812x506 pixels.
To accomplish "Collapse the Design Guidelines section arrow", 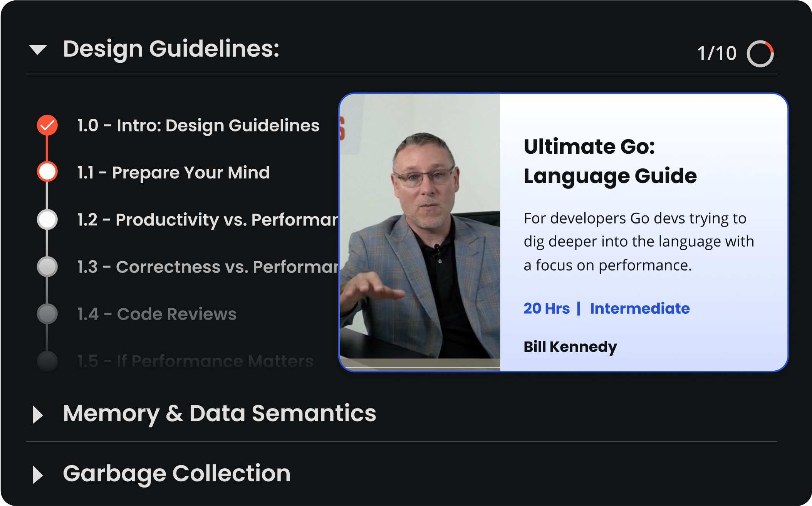I will tap(38, 50).
